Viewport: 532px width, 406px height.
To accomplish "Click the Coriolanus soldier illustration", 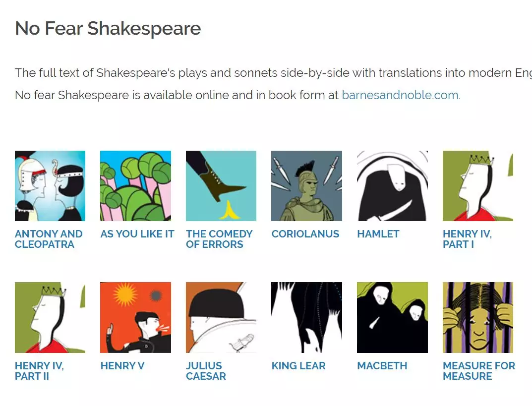I will coord(306,186).
